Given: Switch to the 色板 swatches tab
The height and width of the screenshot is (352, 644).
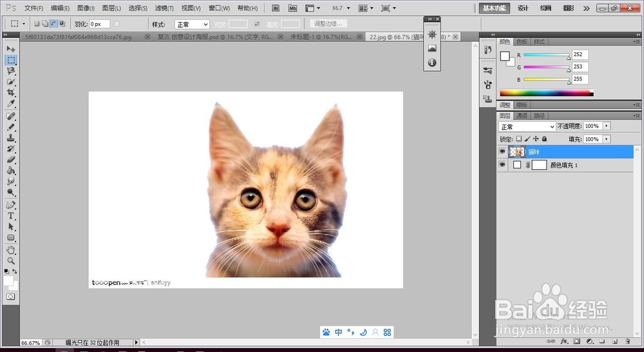Looking at the screenshot, I should coord(522,41).
